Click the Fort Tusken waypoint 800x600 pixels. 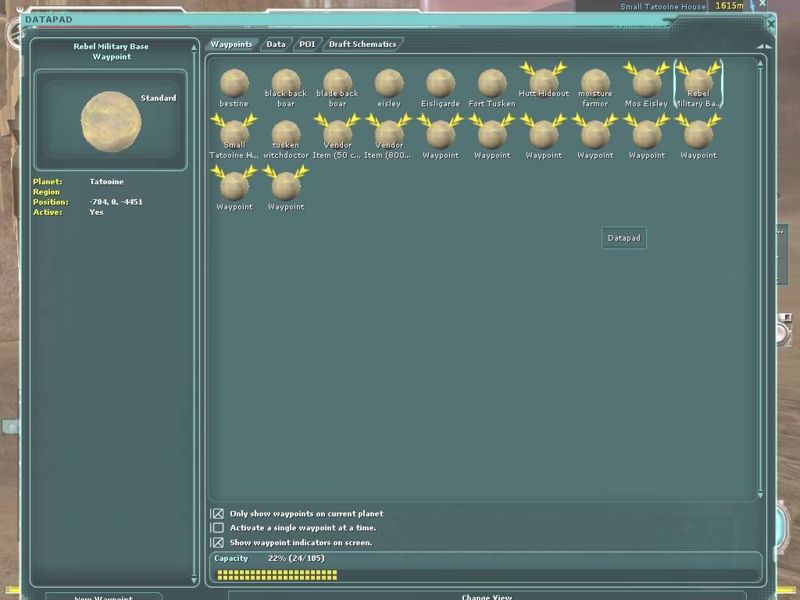point(492,83)
